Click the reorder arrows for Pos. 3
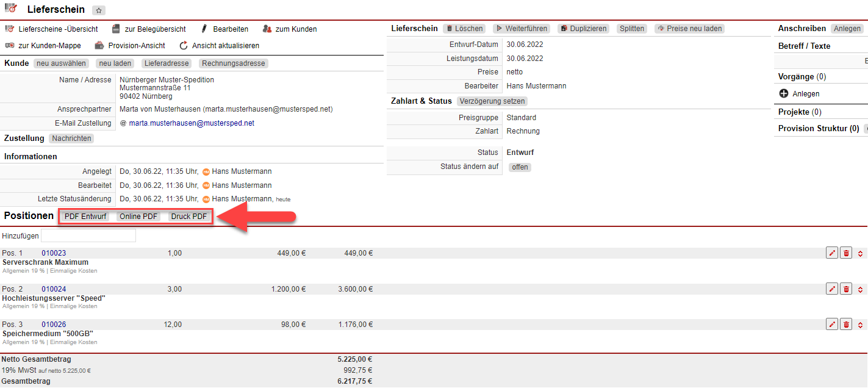The height and width of the screenshot is (388, 868). point(860,325)
